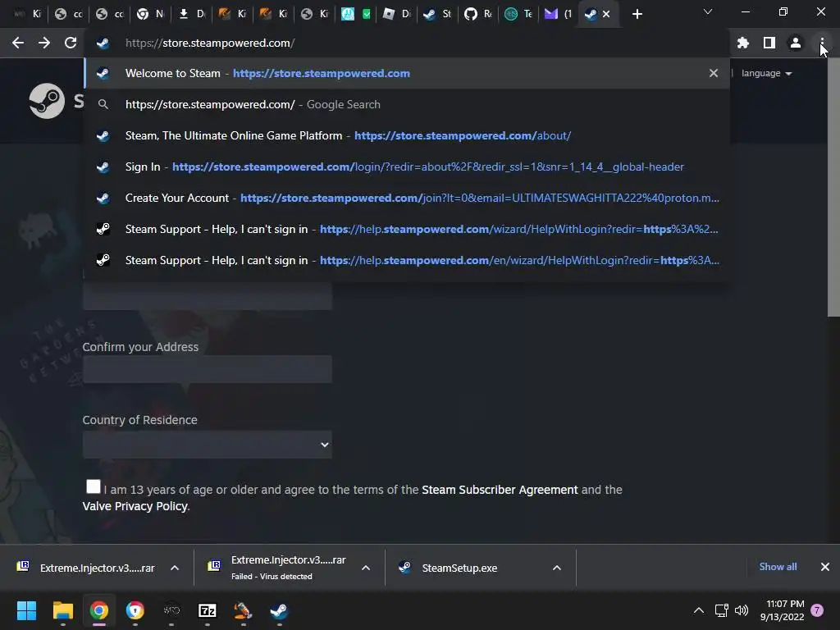
Task: Go back using the browser back arrow
Action: (x=18, y=43)
